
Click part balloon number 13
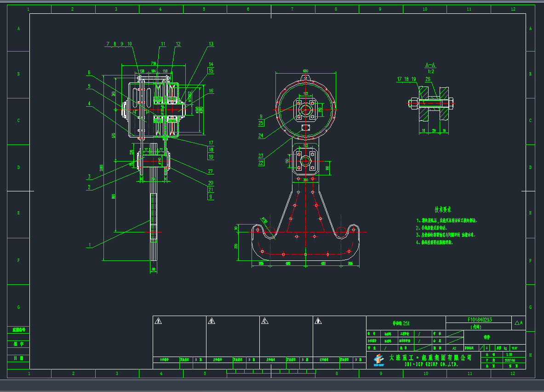[x=211, y=44]
